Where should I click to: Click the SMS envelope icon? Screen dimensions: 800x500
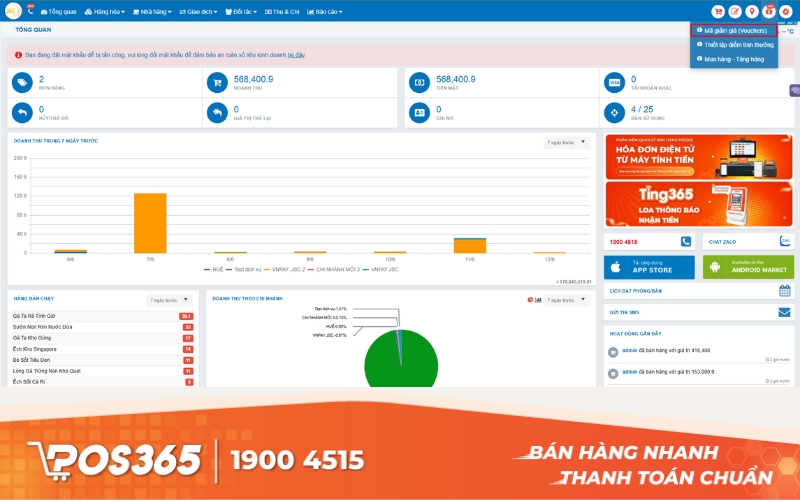tap(784, 312)
